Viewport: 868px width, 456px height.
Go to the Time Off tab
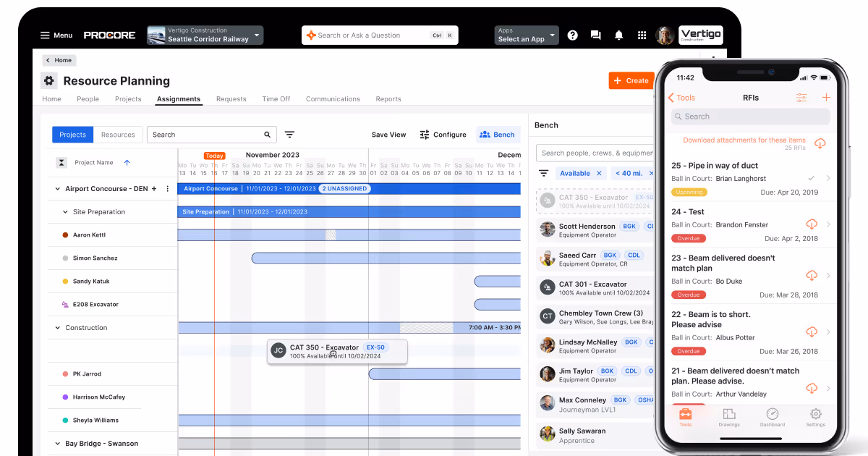click(x=276, y=99)
